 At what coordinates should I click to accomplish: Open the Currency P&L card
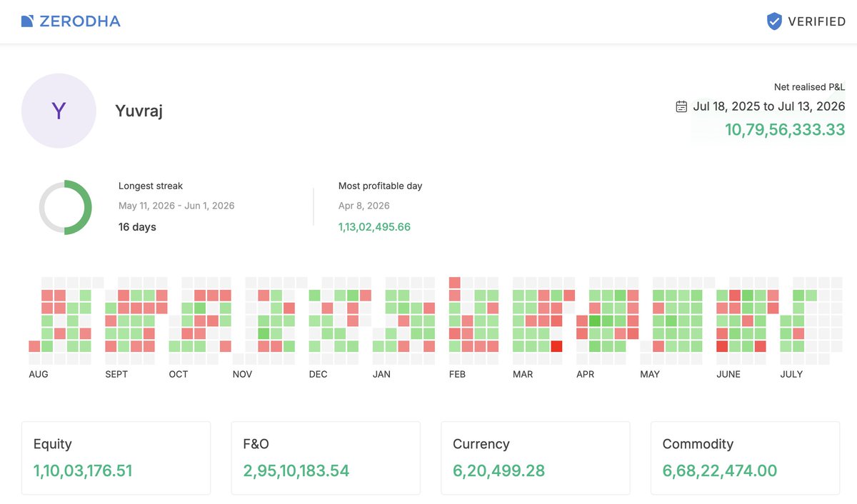click(536, 458)
